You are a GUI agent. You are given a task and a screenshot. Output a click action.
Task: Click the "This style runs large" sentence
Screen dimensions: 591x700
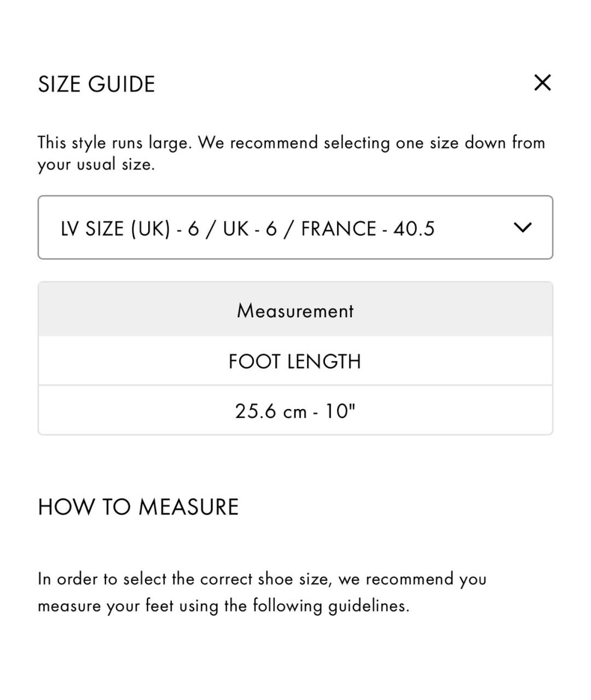(x=114, y=143)
